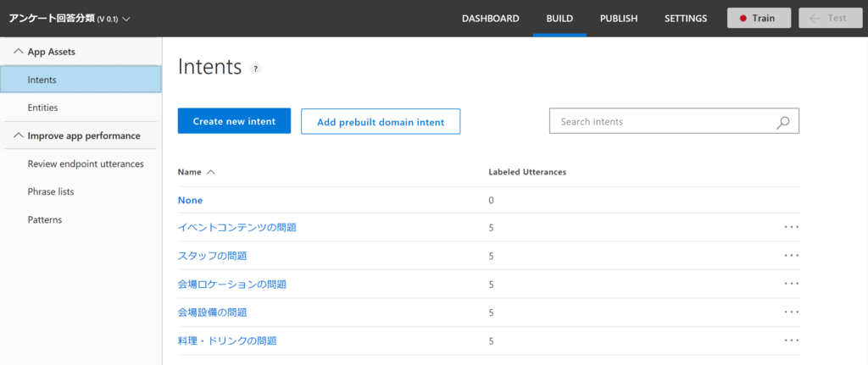Collapse the App Assets section
This screenshot has height=365, width=868.
pos(19,52)
